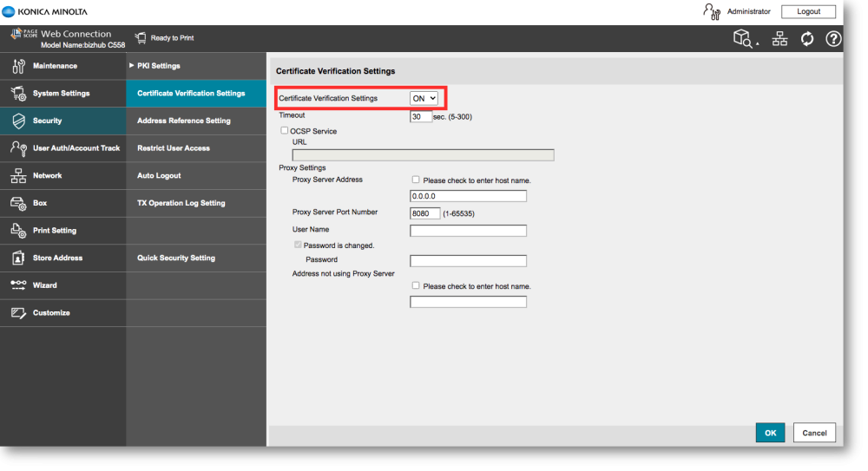This screenshot has width=868, height=471.
Task: Click the Proxy Settings heading text
Action: (302, 167)
